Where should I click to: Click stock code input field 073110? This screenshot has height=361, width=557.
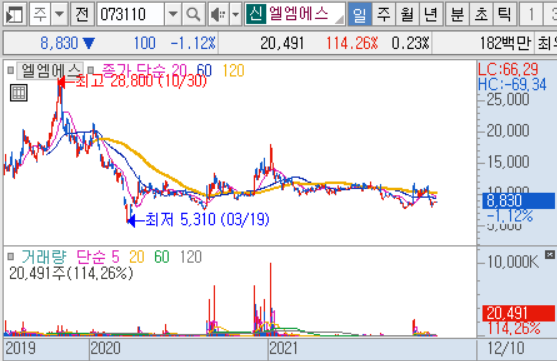click(130, 14)
